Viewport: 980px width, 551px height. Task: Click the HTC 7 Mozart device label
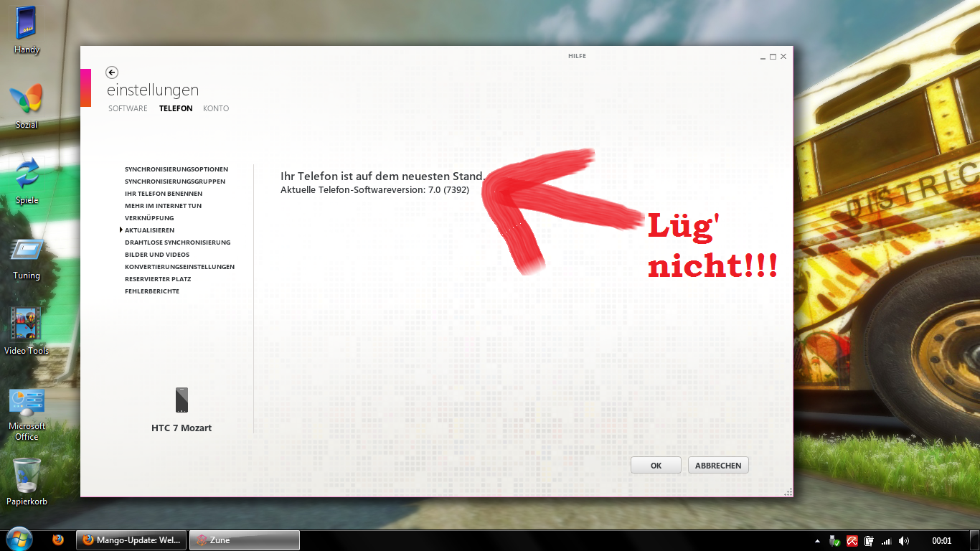(x=182, y=428)
